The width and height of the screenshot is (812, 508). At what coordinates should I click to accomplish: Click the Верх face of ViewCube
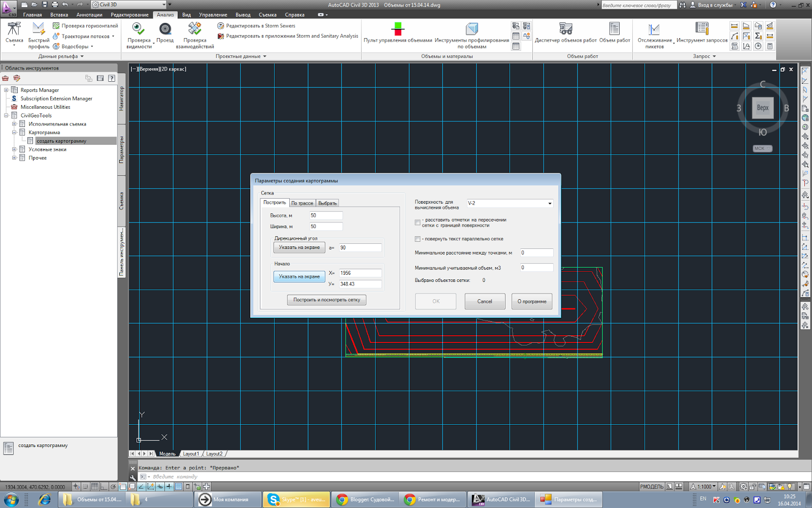(x=762, y=108)
